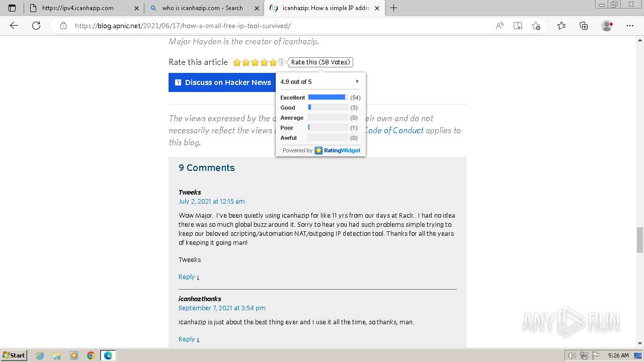This screenshot has width=644, height=362.
Task: Reload the page with refresh icon
Action: click(36, 26)
